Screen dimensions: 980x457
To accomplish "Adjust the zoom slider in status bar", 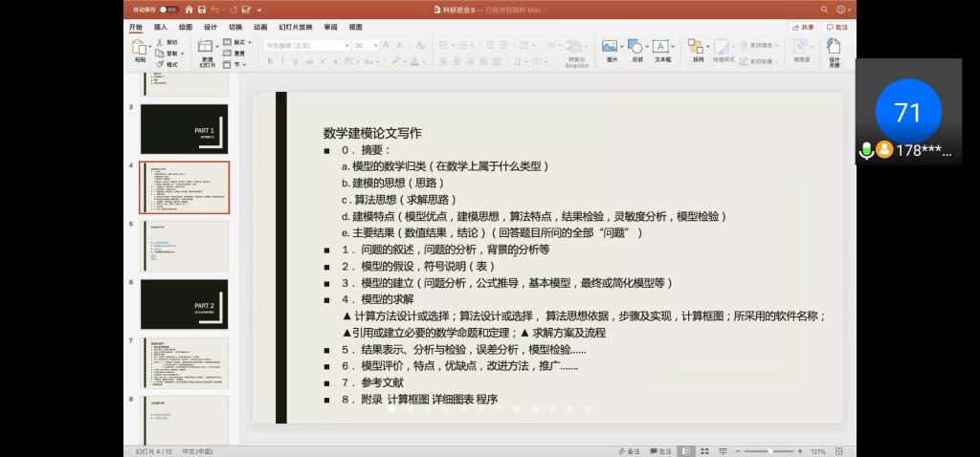I will click(770, 450).
